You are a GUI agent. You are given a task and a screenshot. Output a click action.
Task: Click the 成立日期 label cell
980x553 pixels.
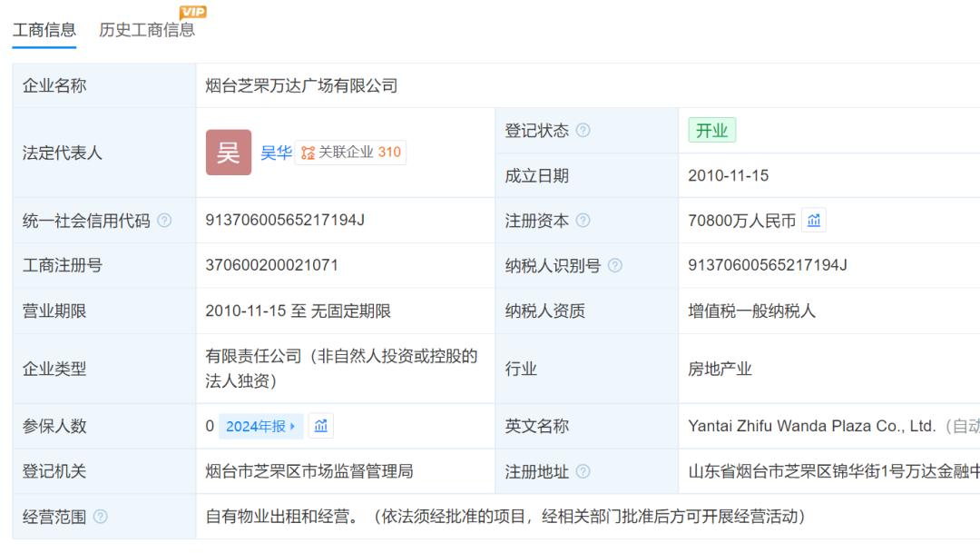[586, 175]
